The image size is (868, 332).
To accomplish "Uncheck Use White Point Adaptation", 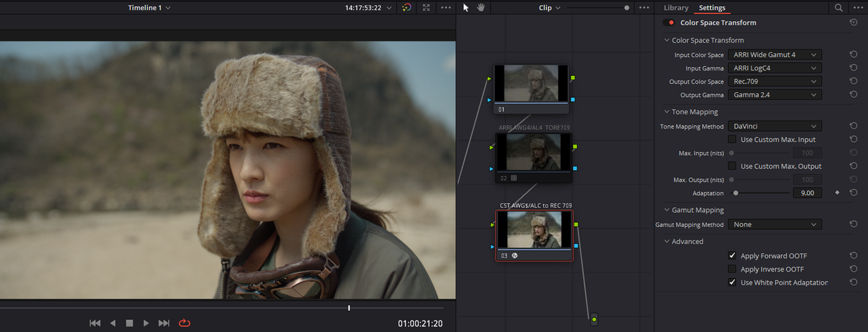I will tap(732, 283).
